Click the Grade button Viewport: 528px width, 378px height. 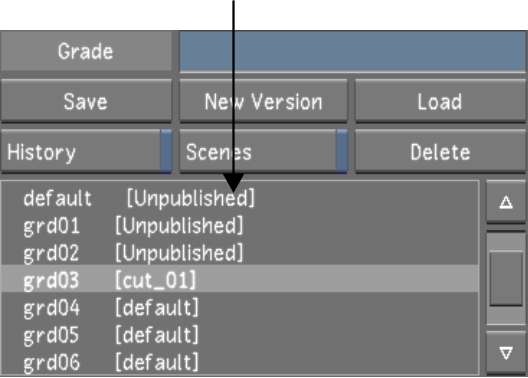point(86,51)
